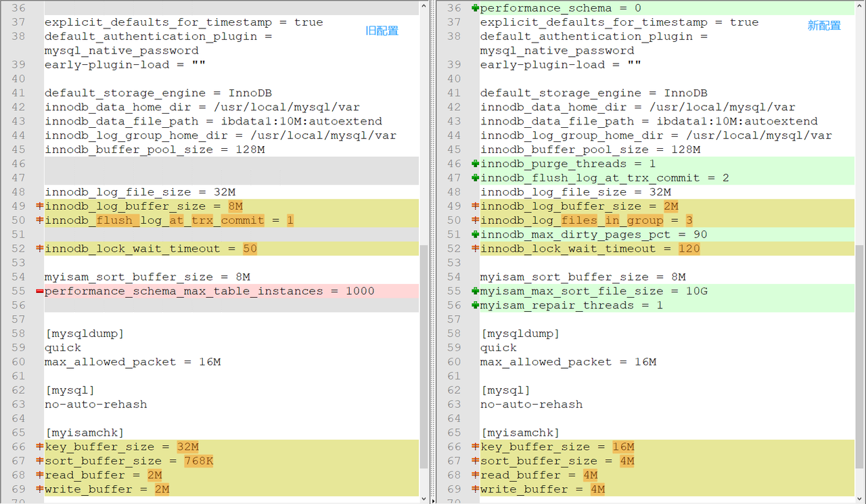
Task: Click the highlighted timeout value 50 in left pane
Action: tap(250, 249)
